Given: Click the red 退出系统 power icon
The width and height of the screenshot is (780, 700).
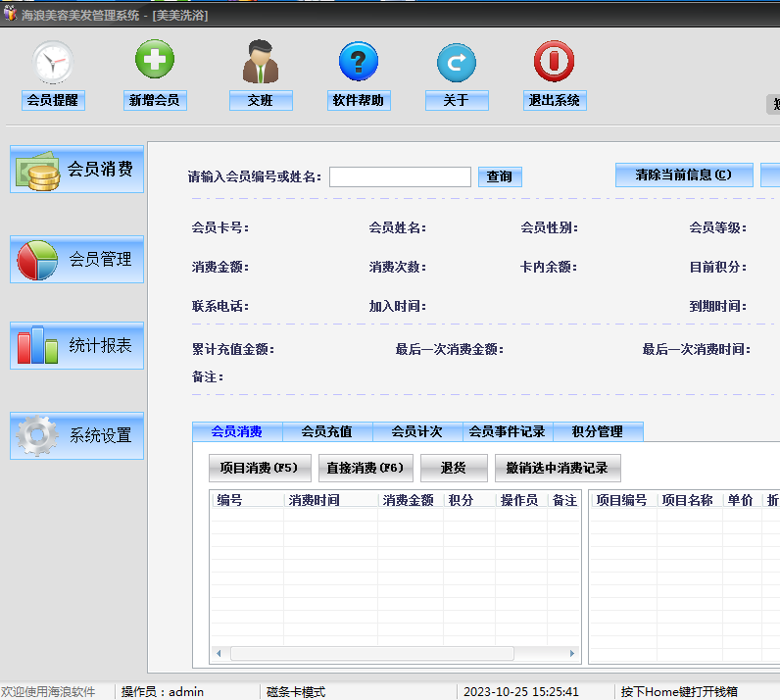Looking at the screenshot, I should click(x=555, y=61).
